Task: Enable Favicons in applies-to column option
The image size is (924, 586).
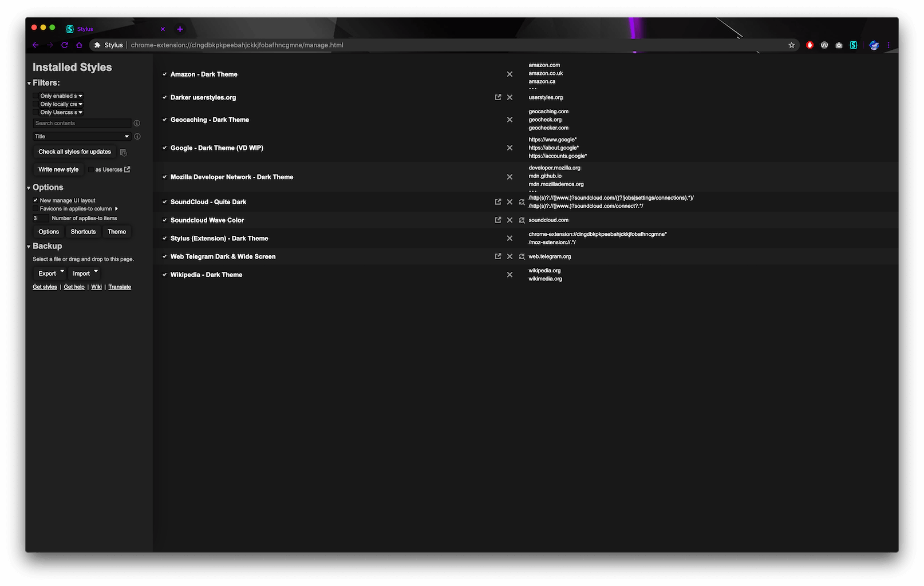Action: pos(36,208)
